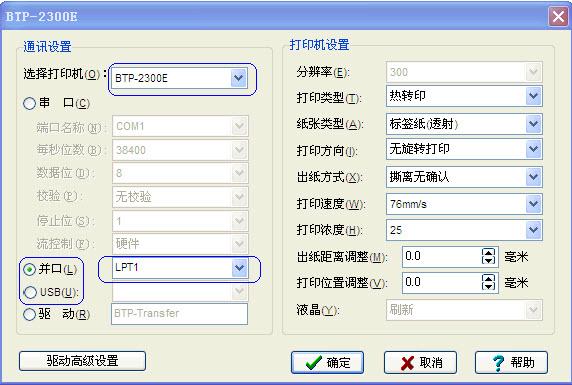This screenshot has width=572, height=385.
Task: Select the 串口(C) serial port radio button
Action: point(29,104)
